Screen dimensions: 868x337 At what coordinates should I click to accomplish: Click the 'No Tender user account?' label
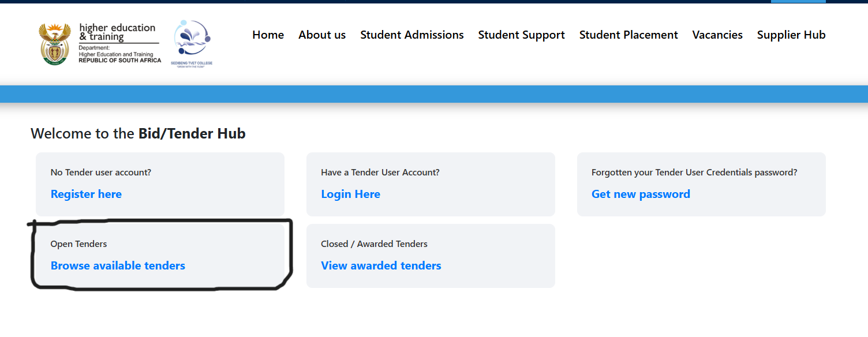coord(101,173)
